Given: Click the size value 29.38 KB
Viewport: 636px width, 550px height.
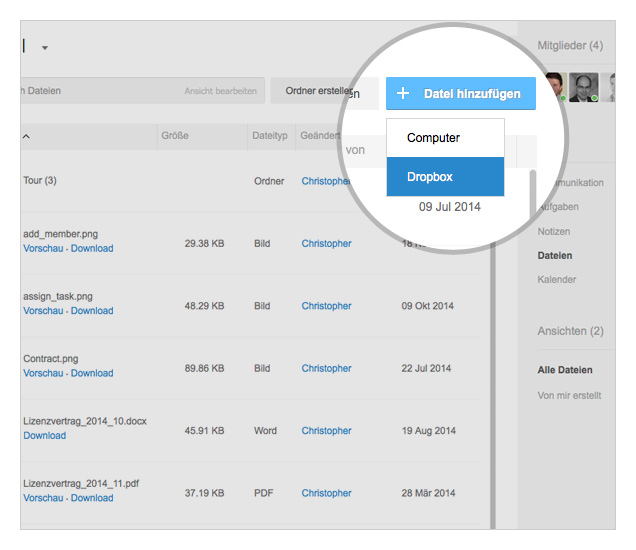Looking at the screenshot, I should 204,243.
